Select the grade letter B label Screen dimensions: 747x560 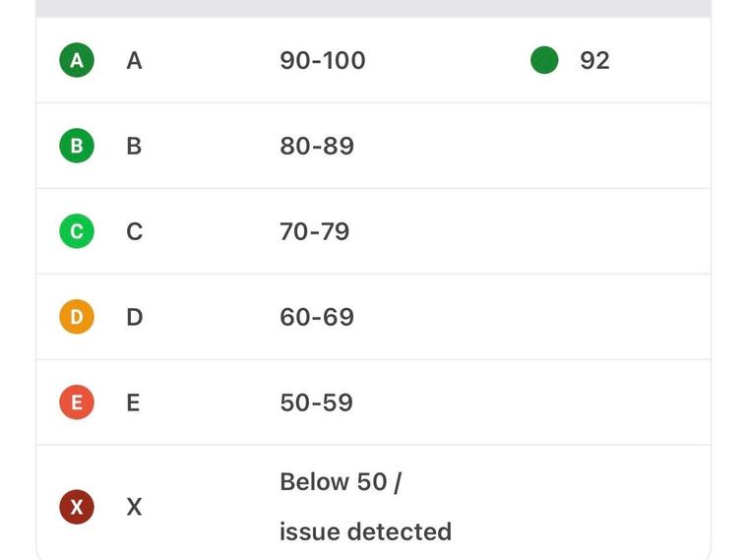coord(134,146)
